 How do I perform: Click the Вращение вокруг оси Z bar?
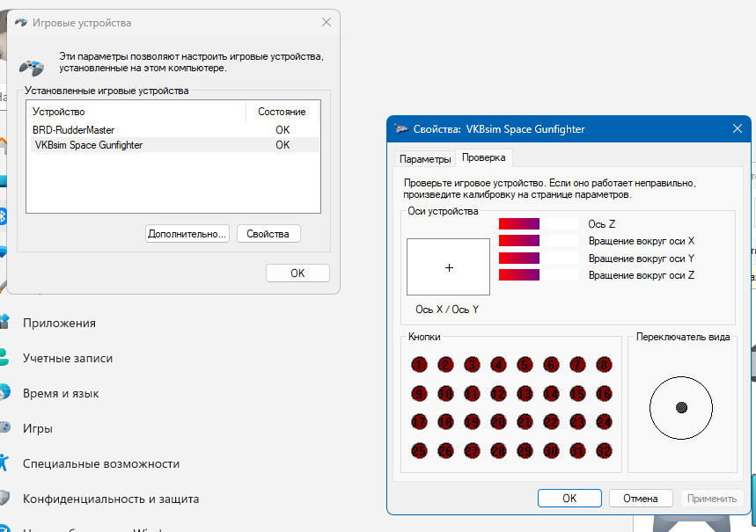pyautogui.click(x=538, y=274)
